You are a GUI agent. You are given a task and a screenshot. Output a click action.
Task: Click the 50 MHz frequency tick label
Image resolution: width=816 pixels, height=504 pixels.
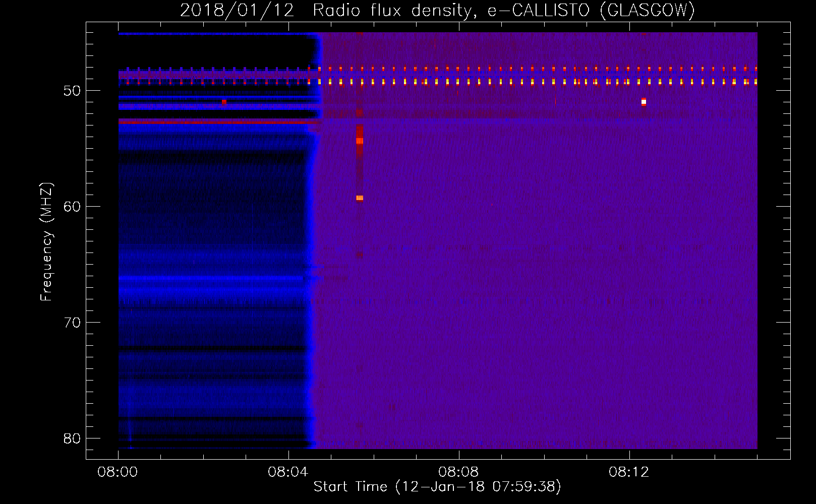[72, 91]
